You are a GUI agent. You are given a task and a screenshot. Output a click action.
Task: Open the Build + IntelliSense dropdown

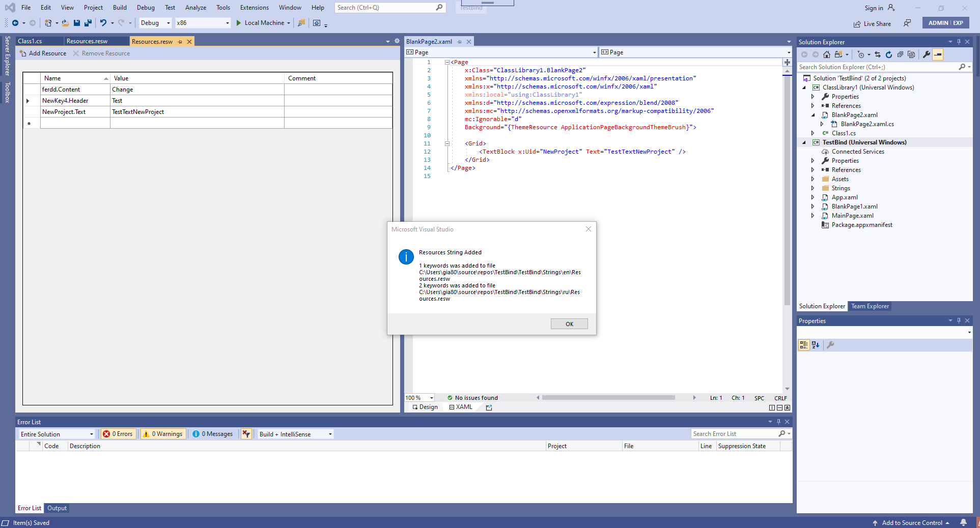click(295, 434)
